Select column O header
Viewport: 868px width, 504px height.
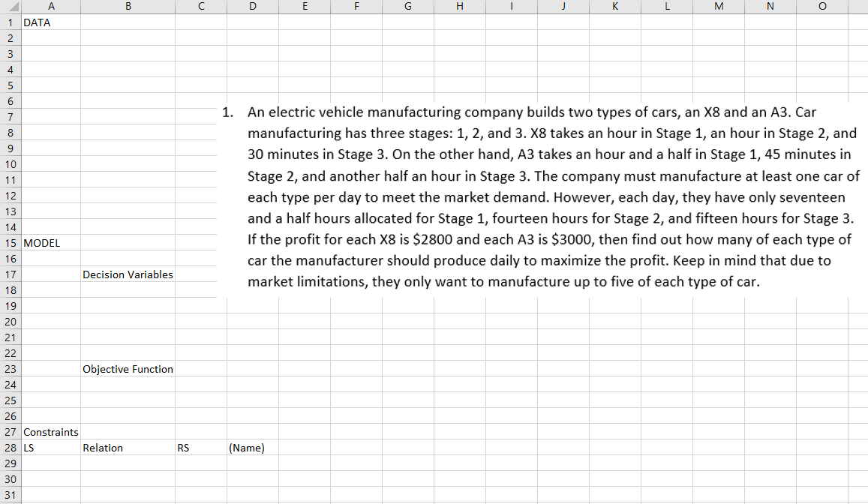[821, 7]
